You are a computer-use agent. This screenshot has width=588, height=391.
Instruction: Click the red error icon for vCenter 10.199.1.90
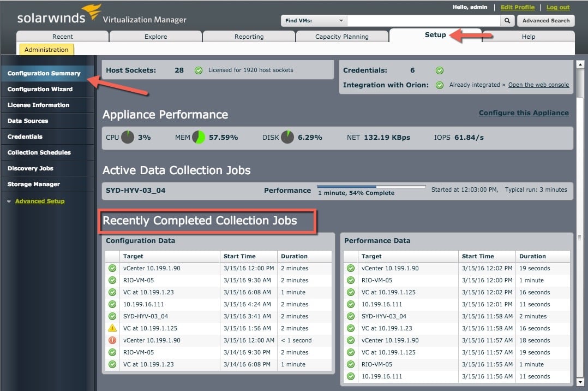pos(112,340)
